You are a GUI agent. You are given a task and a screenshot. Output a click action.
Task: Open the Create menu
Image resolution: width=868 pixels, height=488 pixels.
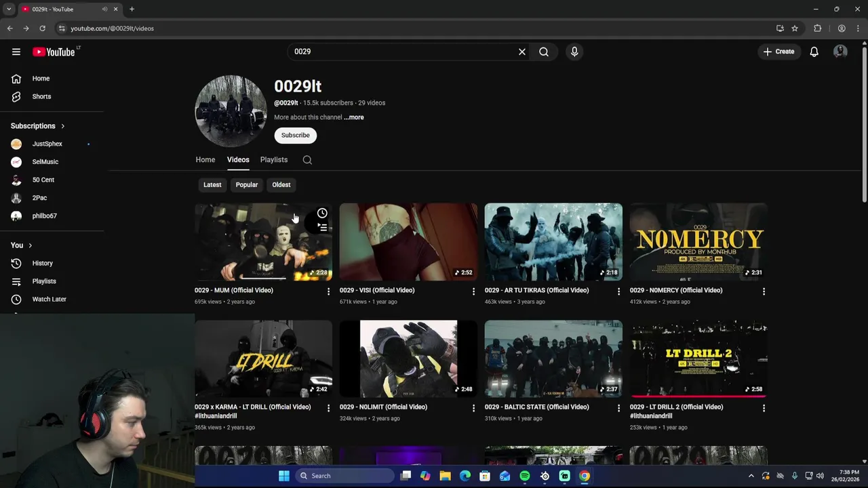click(x=778, y=52)
